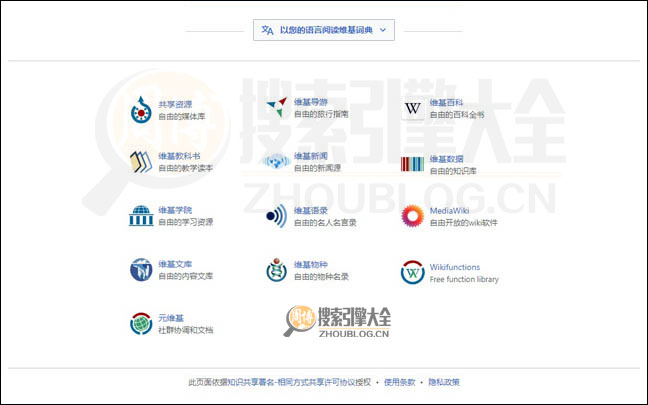
Task: Expand the 以您的语言阅读维基词典 dropdown chevron
Action: [x=383, y=30]
